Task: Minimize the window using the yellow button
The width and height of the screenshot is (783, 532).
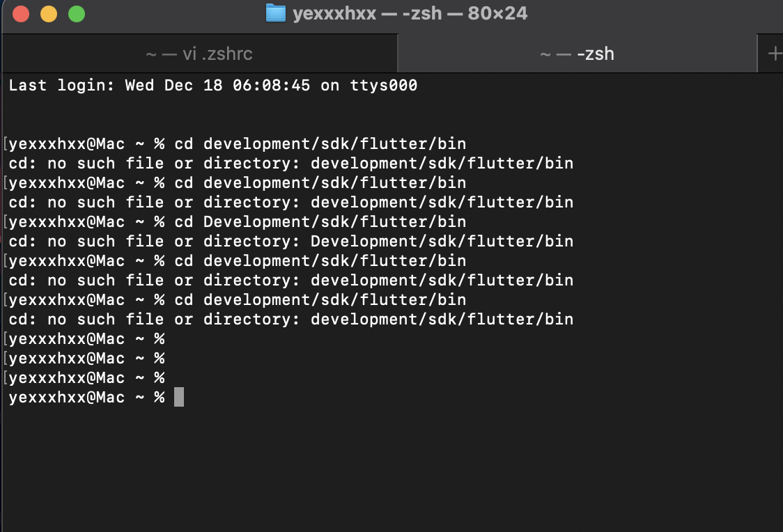Action: point(49,14)
